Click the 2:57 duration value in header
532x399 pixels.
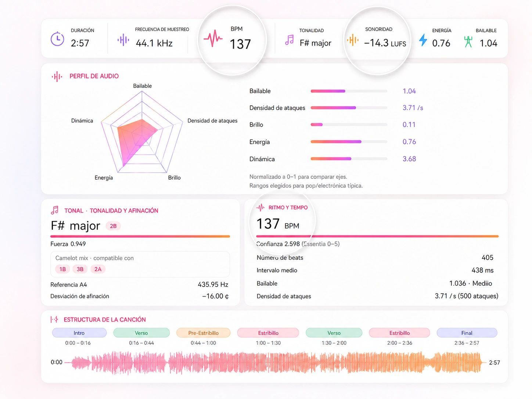point(80,43)
